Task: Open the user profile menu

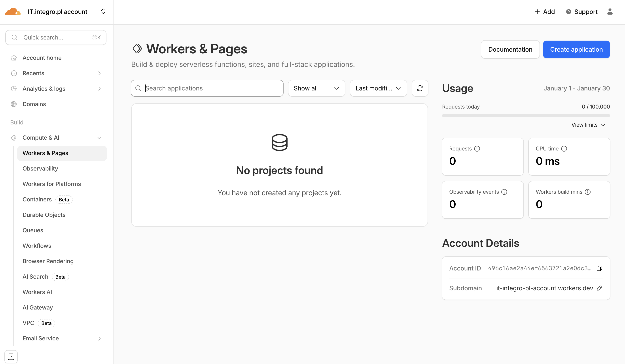Action: coord(610,12)
